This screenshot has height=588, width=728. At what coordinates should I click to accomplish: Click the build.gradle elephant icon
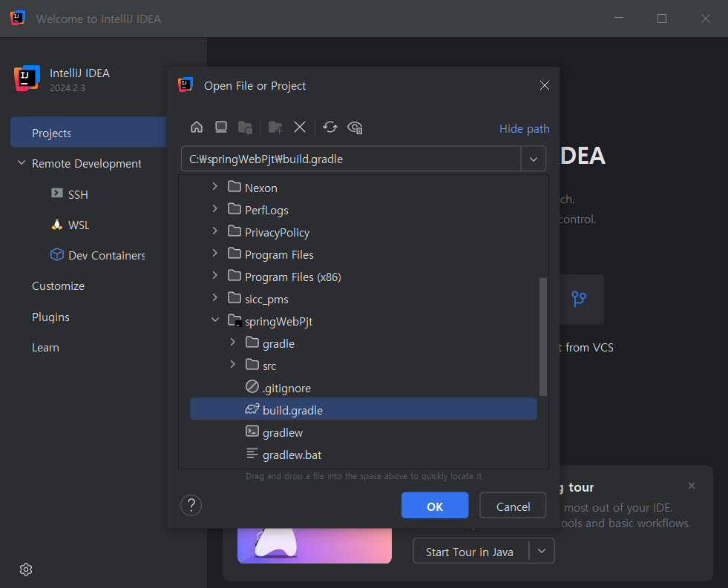(252, 409)
